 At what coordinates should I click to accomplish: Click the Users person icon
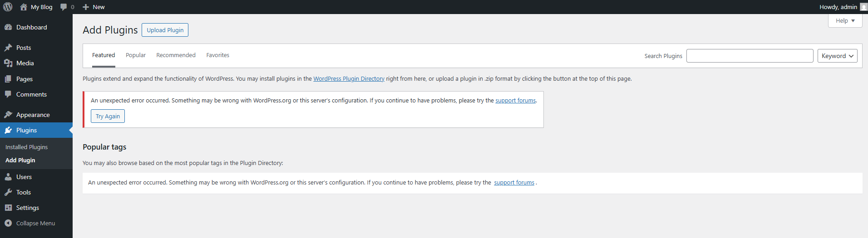click(8, 177)
